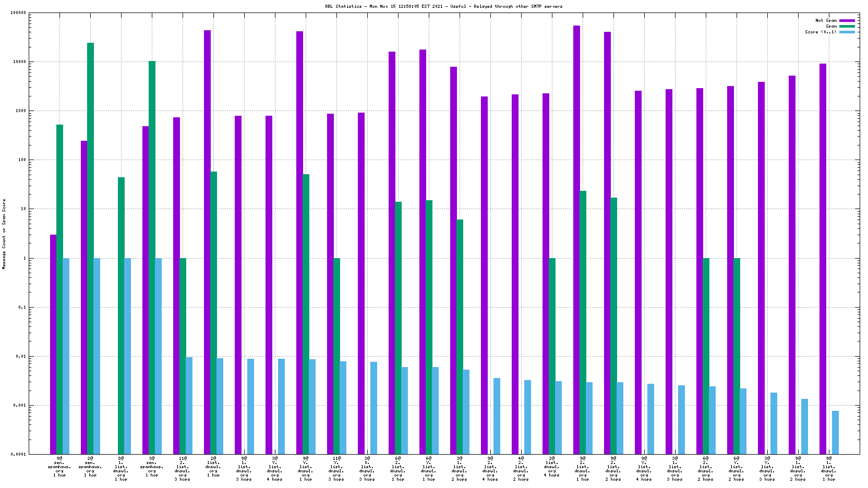Click the RBL Statistics chart title

[x=443, y=7]
